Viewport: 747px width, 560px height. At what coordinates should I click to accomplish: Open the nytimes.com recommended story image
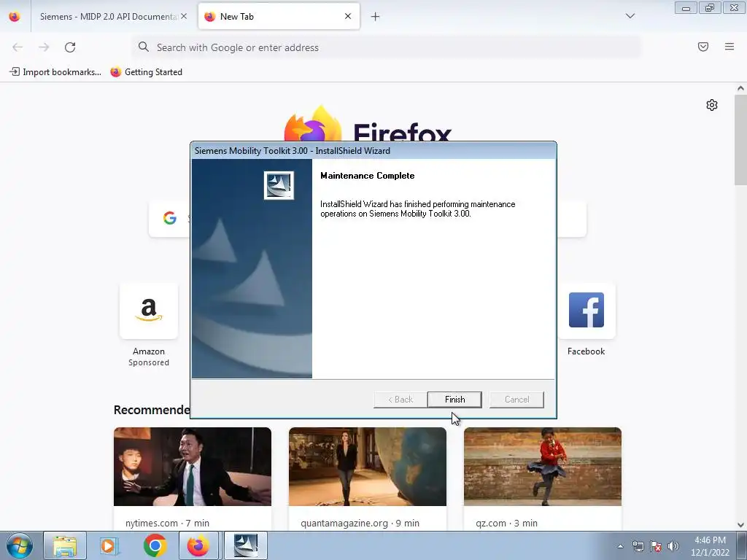click(x=193, y=467)
